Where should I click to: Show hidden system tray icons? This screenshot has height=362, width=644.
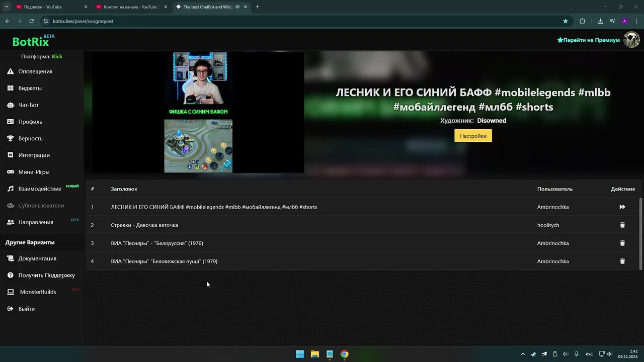click(523, 354)
